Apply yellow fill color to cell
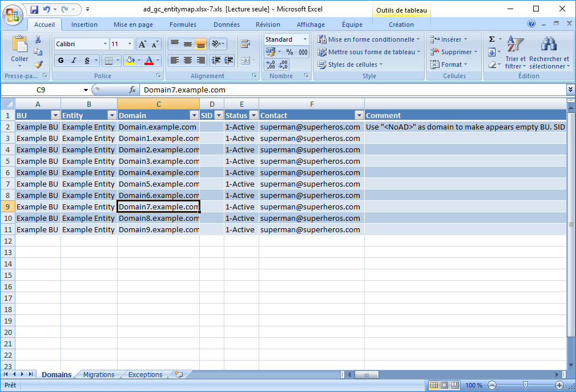The image size is (576, 392). 130,60
